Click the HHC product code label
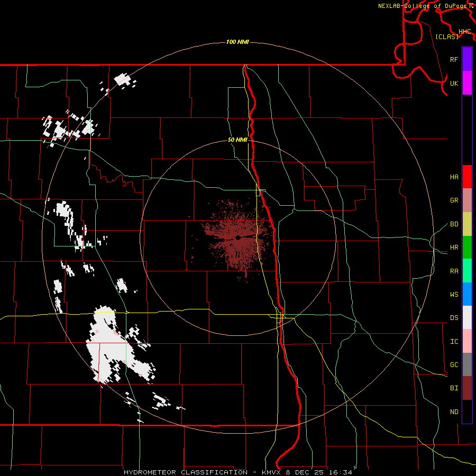The image size is (476, 476). [x=464, y=32]
